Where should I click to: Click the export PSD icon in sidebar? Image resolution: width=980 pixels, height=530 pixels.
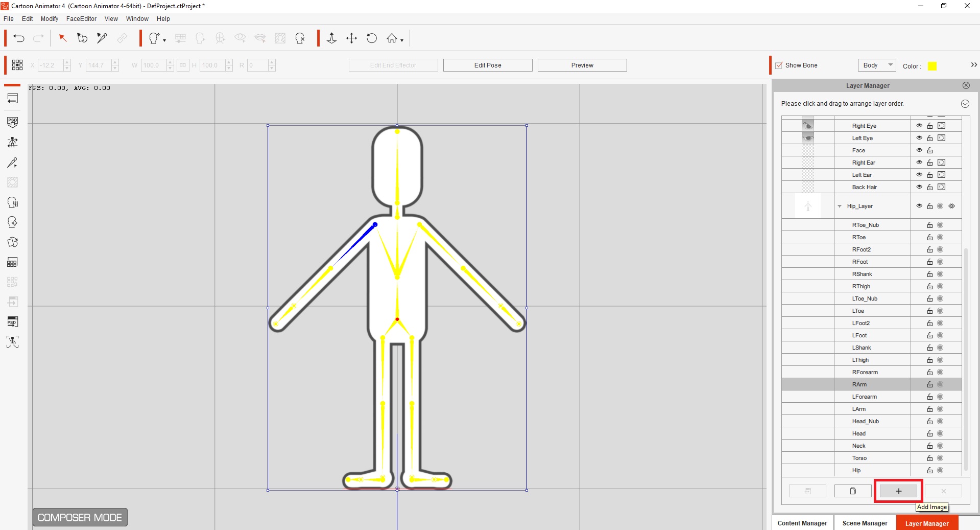tap(13, 322)
